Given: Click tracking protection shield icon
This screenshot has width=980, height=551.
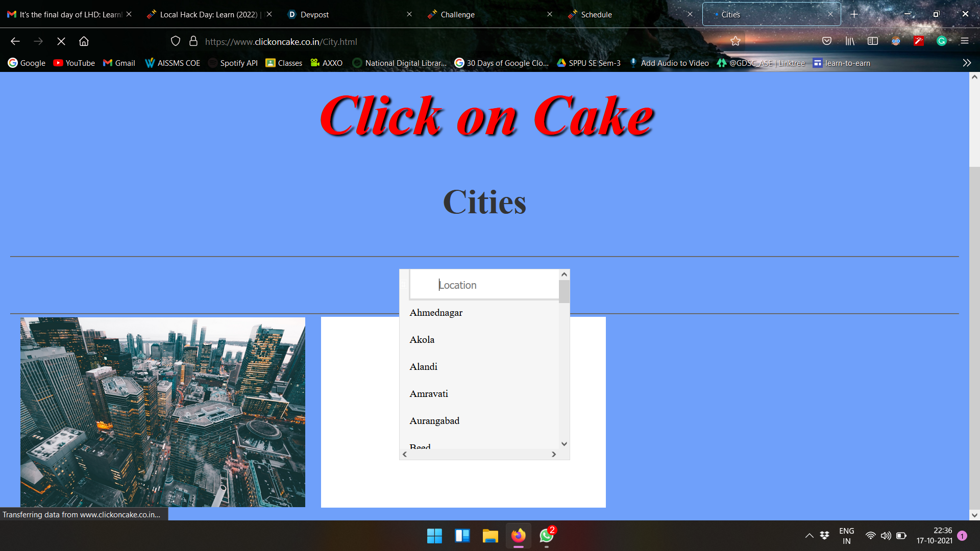Looking at the screenshot, I should [x=176, y=41].
